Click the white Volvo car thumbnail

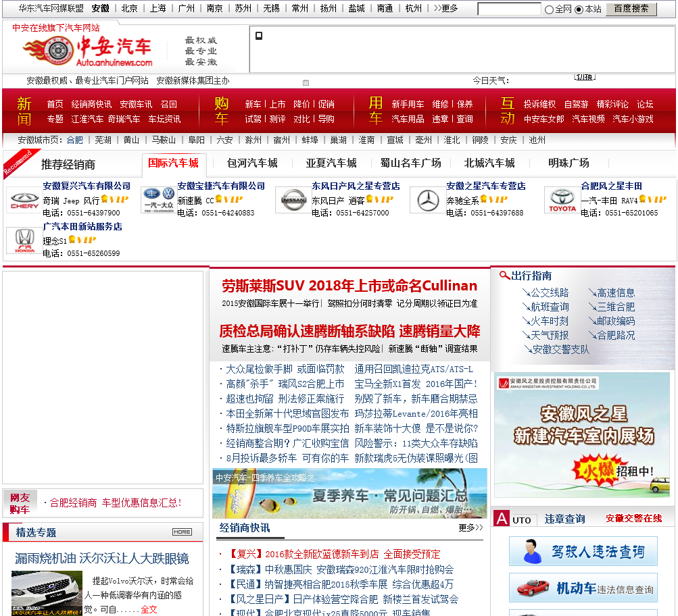tap(47, 592)
